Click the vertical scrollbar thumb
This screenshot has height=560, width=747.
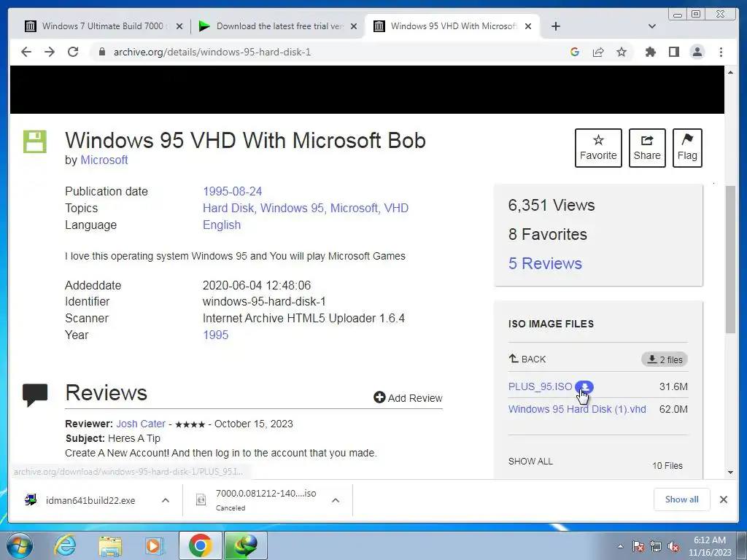coord(730,260)
